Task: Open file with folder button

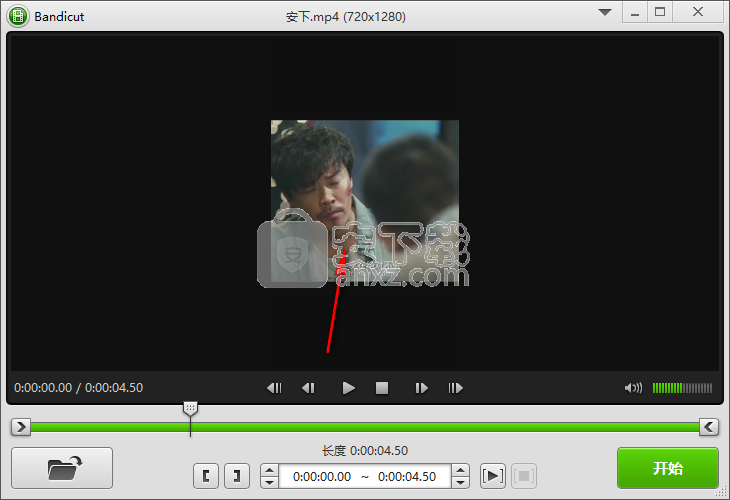Action: click(x=62, y=468)
